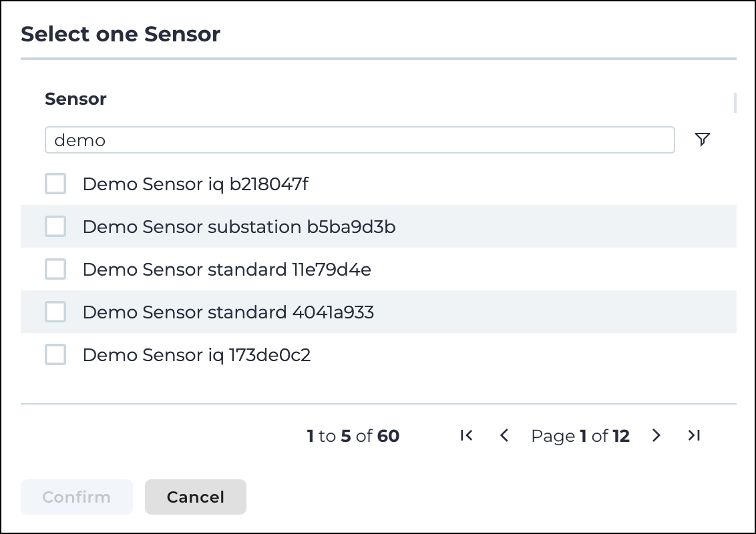Cancel the sensor selection dialog
Screen dimensions: 756x534
click(x=195, y=497)
